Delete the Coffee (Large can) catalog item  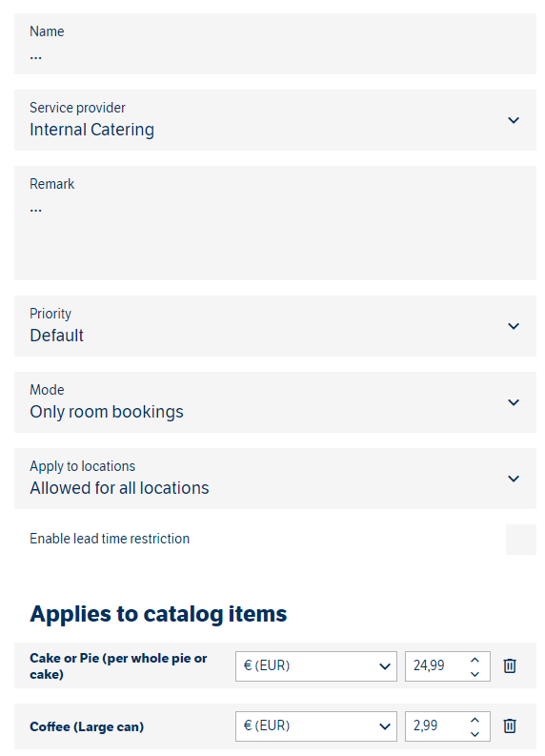pyautogui.click(x=510, y=725)
